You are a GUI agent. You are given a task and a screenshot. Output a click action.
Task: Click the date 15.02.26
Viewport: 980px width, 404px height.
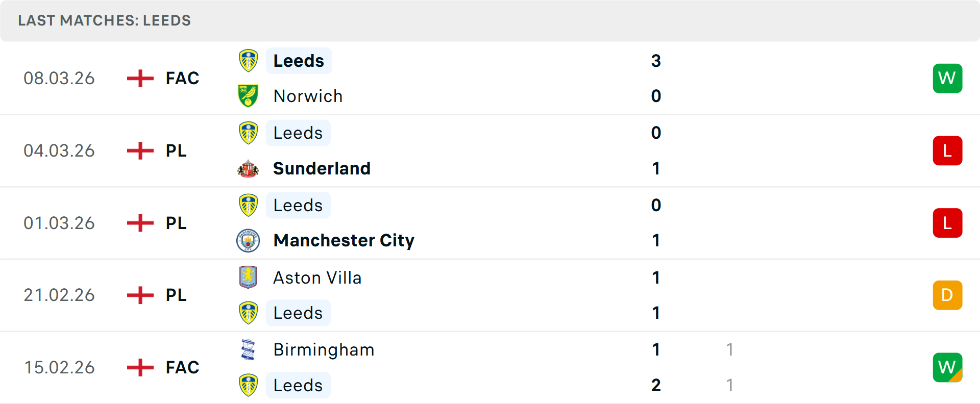[59, 367]
